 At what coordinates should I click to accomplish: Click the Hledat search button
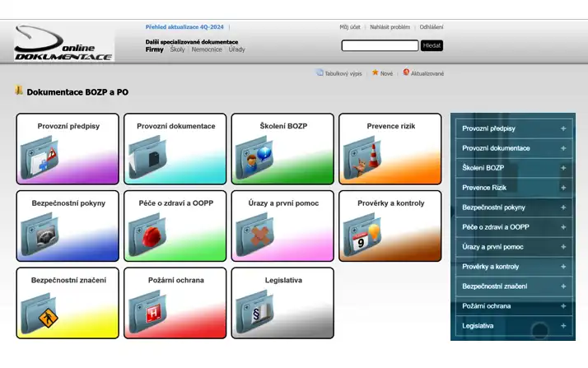pos(432,45)
